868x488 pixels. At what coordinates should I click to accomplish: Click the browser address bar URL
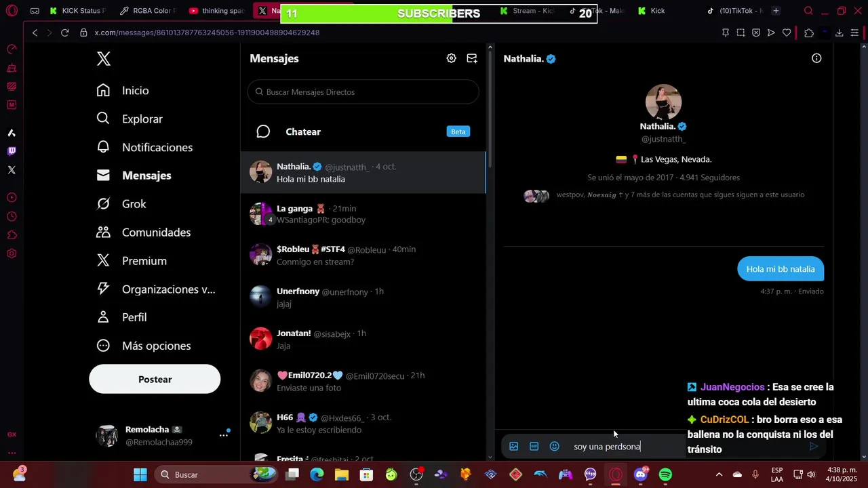207,33
